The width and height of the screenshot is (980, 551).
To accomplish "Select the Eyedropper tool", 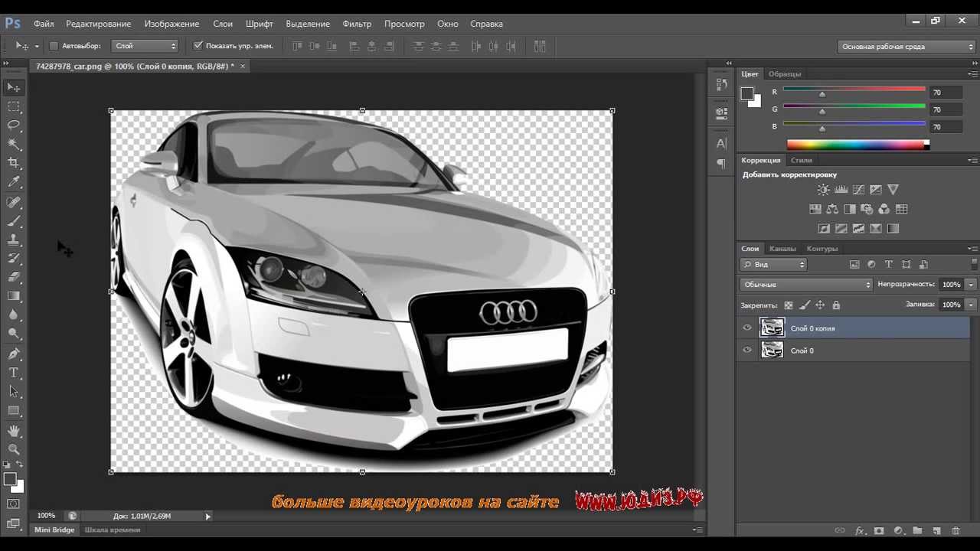I will (x=14, y=182).
